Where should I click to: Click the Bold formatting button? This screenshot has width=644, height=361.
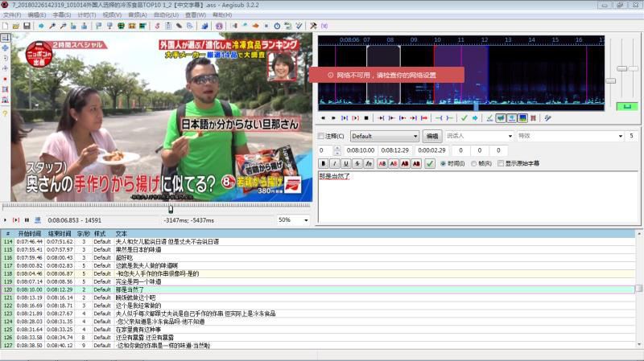pyautogui.click(x=323, y=164)
